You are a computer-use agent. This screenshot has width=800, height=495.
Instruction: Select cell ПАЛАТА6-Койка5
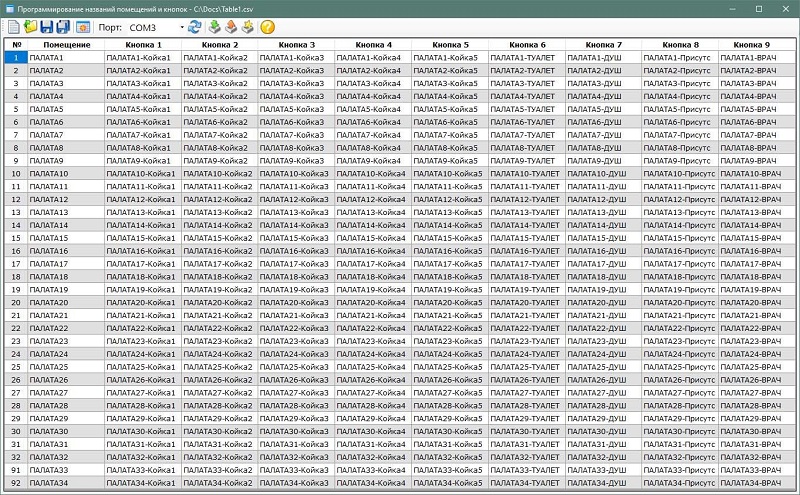coord(450,122)
